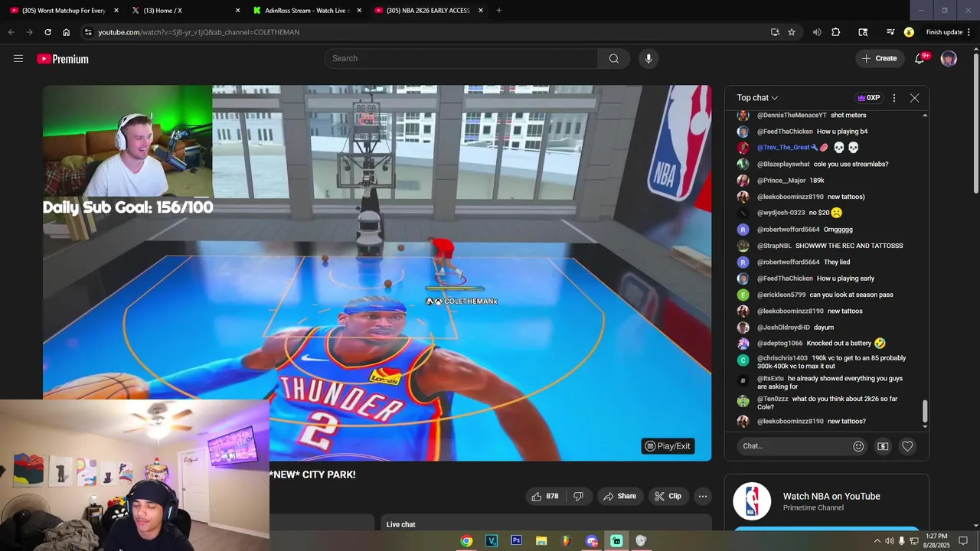Like the video showing 878 likes
This screenshot has width=980, height=551.
click(x=545, y=496)
